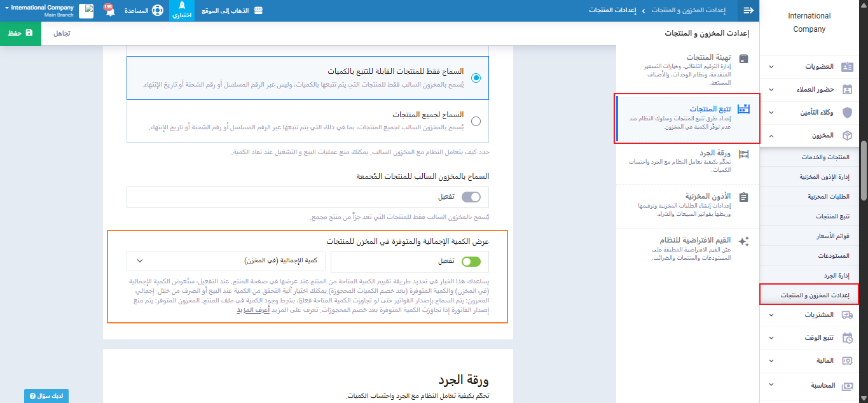Open the Stocktake Sheet (ورقة الجرد) settings tab
Image resolution: width=868 pixels, height=403 pixels.
click(x=688, y=161)
